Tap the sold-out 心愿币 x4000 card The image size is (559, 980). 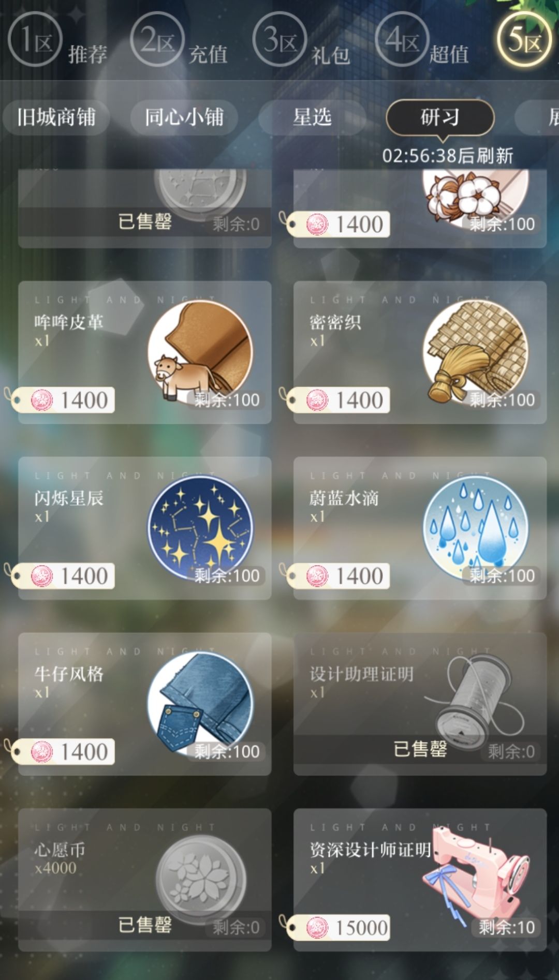145,880
